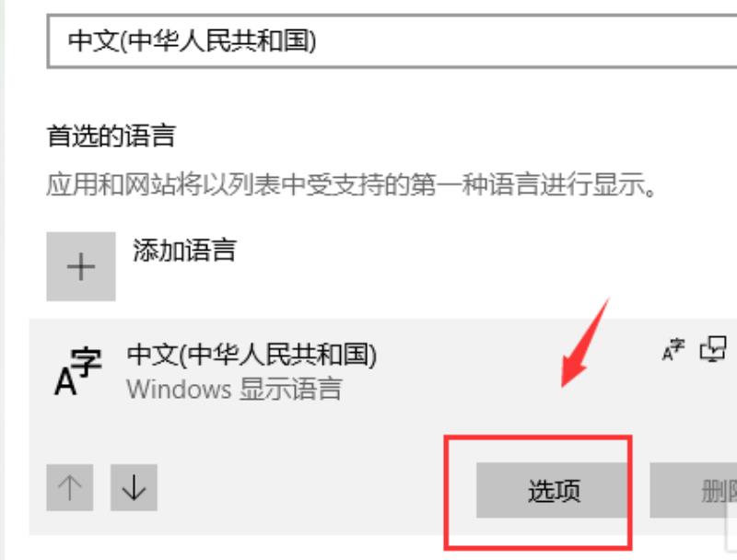The width and height of the screenshot is (737, 560).
Task: Click the partially visible 删除 button
Action: [x=694, y=491]
